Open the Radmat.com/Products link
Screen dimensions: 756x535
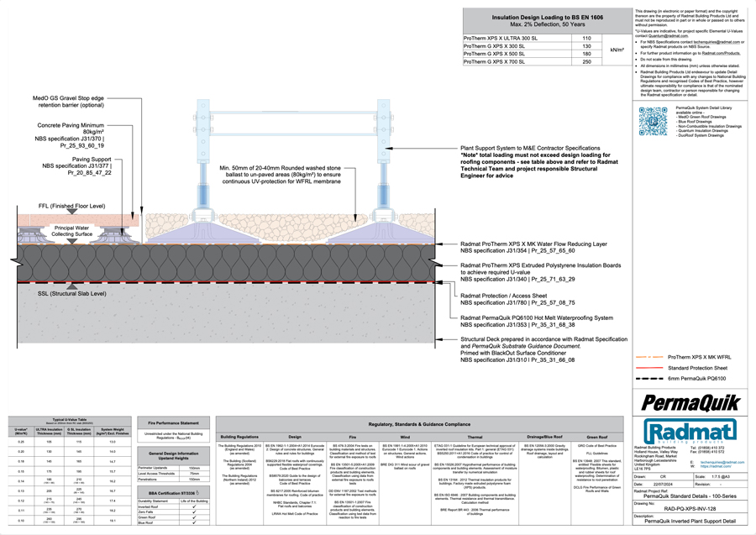[x=720, y=52]
